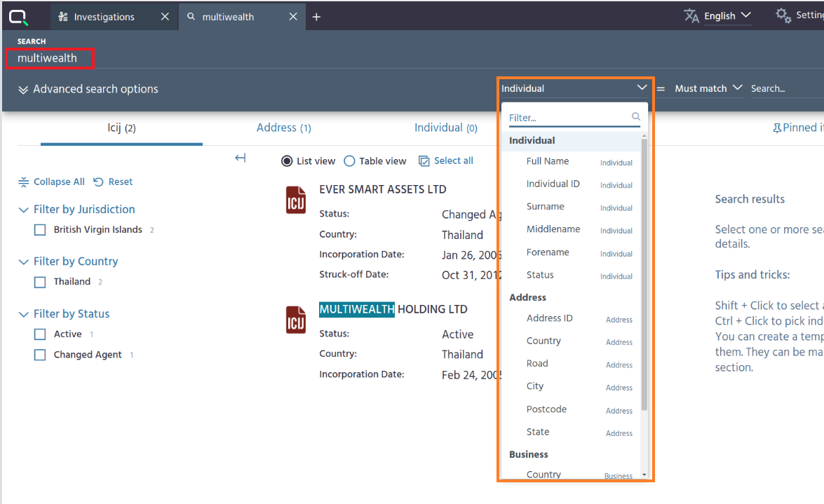Click the magnifier icon in the Filter field
The image size is (824, 504).
tap(635, 116)
